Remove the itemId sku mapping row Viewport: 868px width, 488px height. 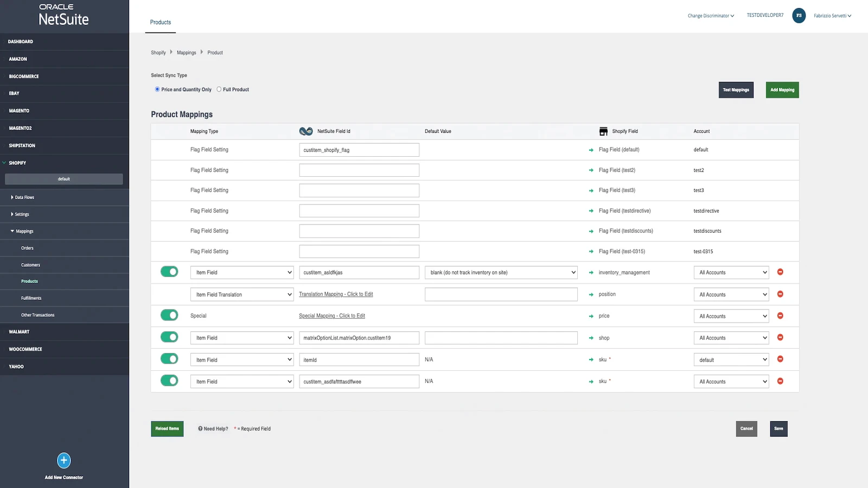780,359
